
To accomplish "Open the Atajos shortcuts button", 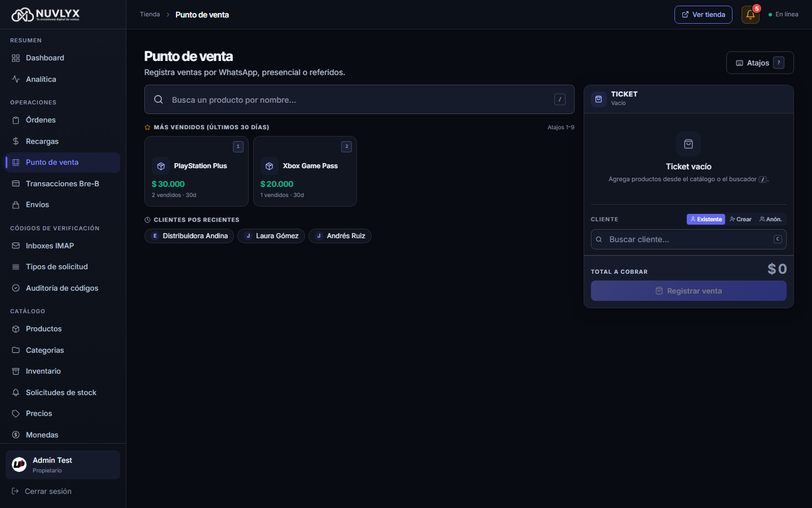I will coord(760,63).
